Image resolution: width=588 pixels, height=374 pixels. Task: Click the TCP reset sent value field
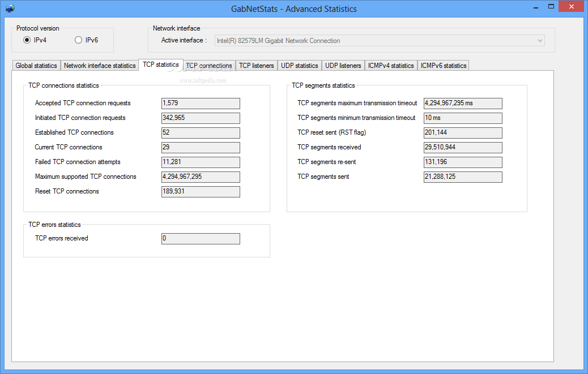(x=463, y=132)
